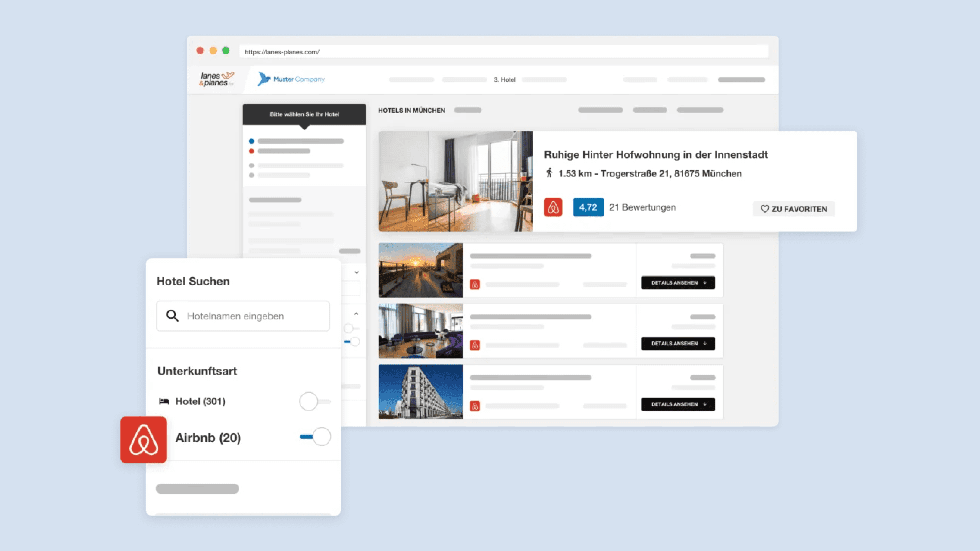
Task: Open details of the lounge interior listing
Action: [677, 344]
